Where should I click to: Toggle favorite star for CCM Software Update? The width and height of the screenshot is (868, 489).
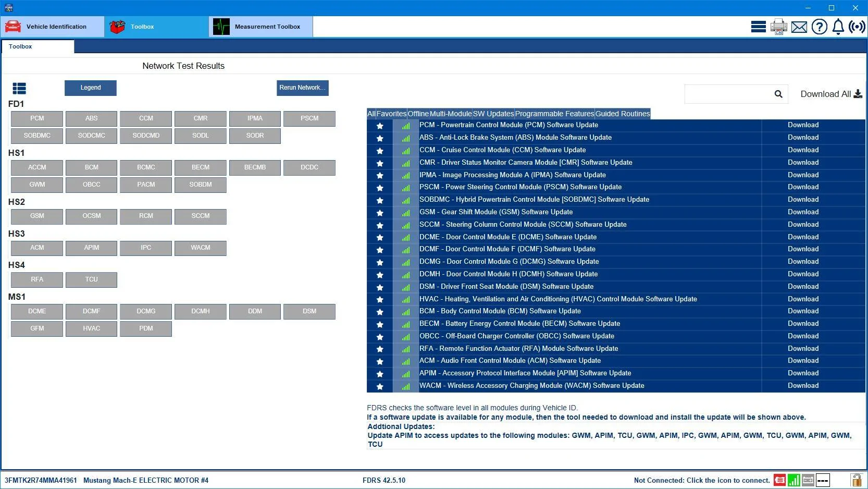pos(380,151)
